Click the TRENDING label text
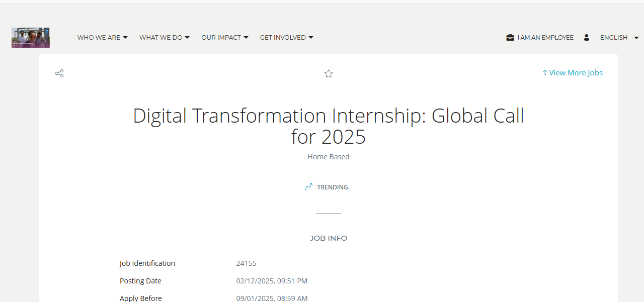 [x=333, y=187]
